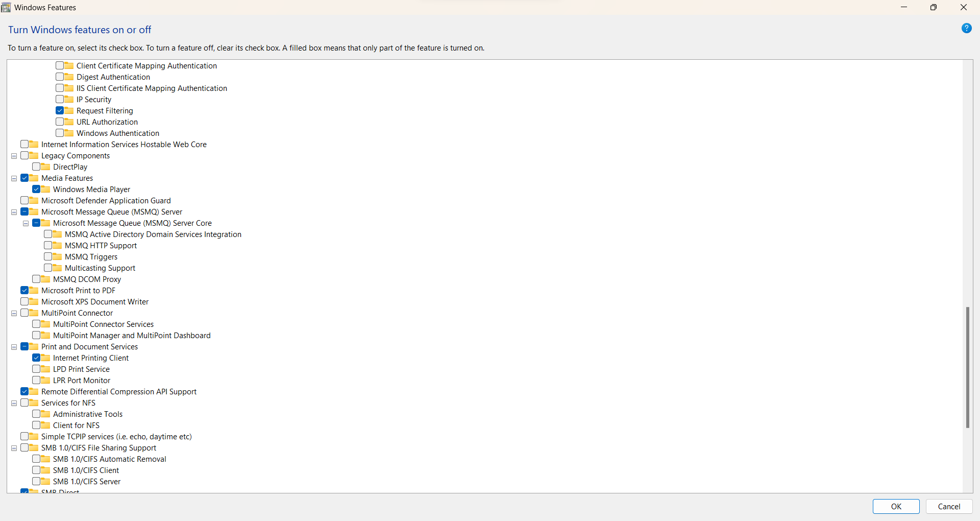The width and height of the screenshot is (980, 521).
Task: Click the folder icon next to DirectPlay
Action: click(x=45, y=167)
